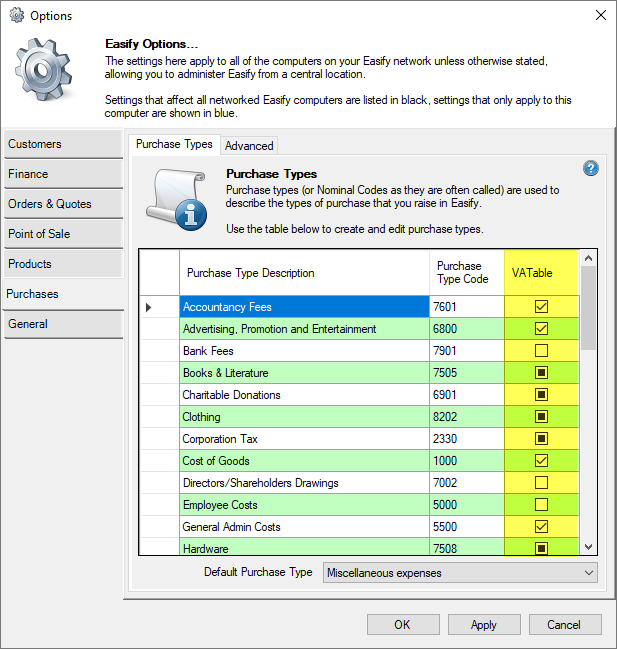Screen dimensions: 617x649
Task: Click the blue help question mark icon
Action: point(590,168)
